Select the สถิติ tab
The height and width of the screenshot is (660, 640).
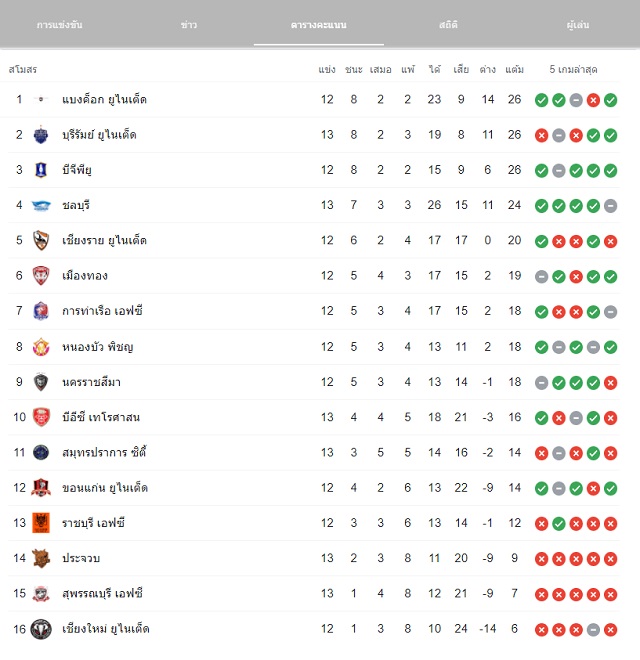pyautogui.click(x=448, y=25)
